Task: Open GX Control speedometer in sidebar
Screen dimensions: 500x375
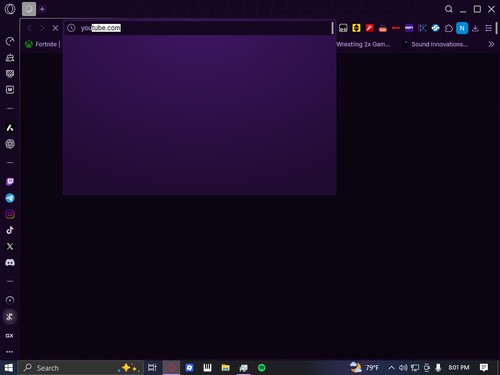Action: (10, 41)
